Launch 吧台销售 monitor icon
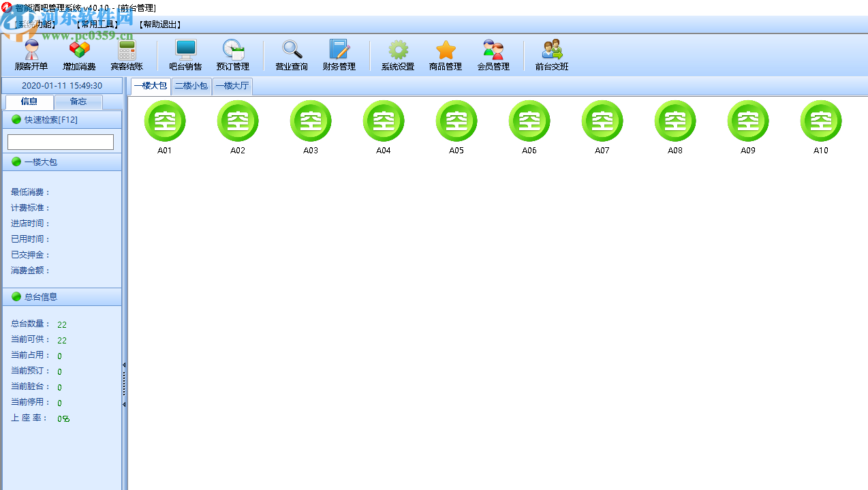Screen dimensions: 868x490 (x=185, y=55)
